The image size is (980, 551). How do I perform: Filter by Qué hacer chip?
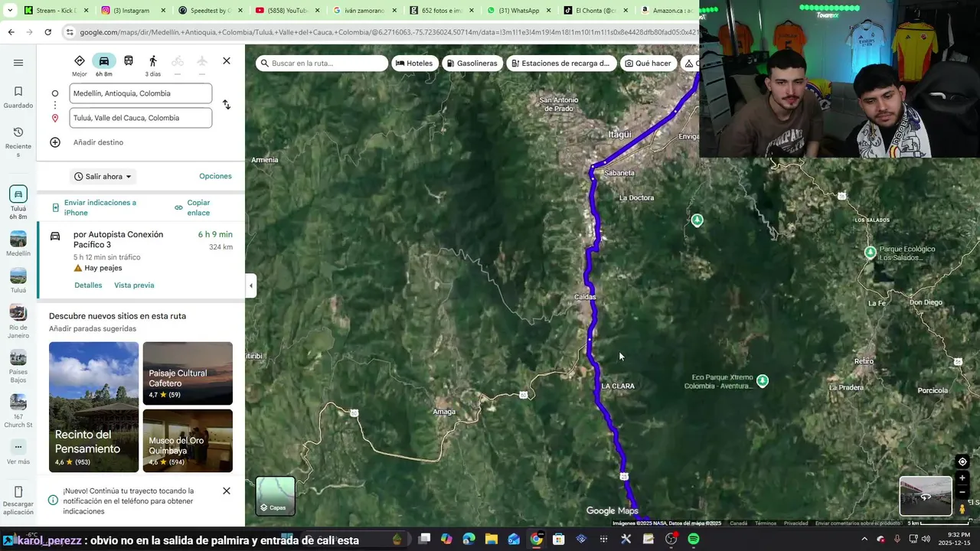pos(648,64)
